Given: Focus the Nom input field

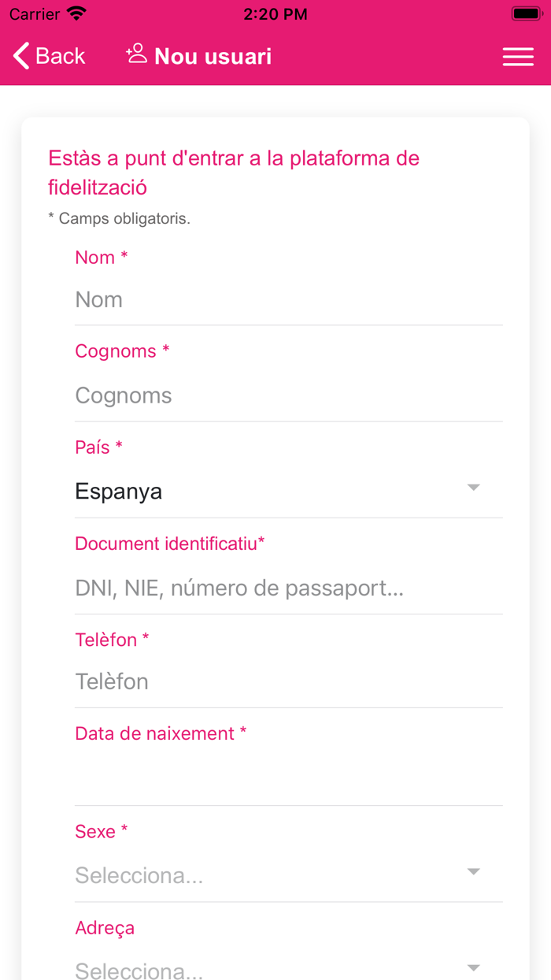Looking at the screenshot, I should pyautogui.click(x=288, y=300).
